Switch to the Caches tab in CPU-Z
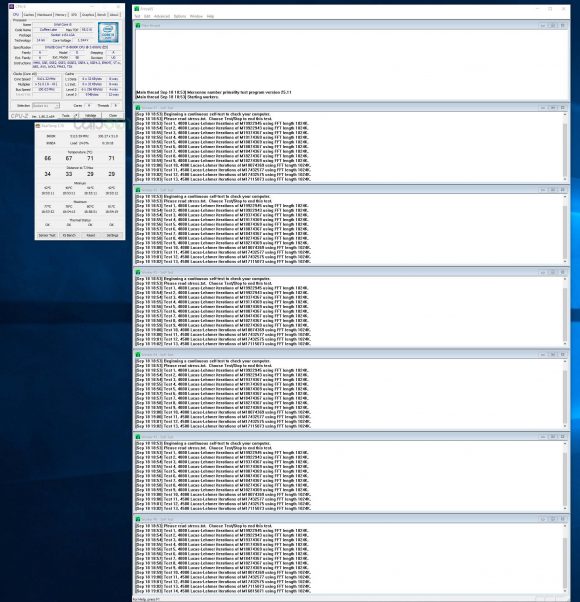This screenshot has height=602, width=580. pyautogui.click(x=29, y=15)
